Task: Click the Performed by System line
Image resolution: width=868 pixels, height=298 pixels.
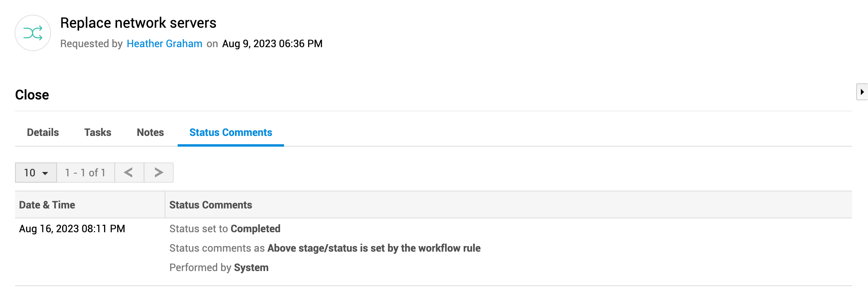Action: coord(219,267)
